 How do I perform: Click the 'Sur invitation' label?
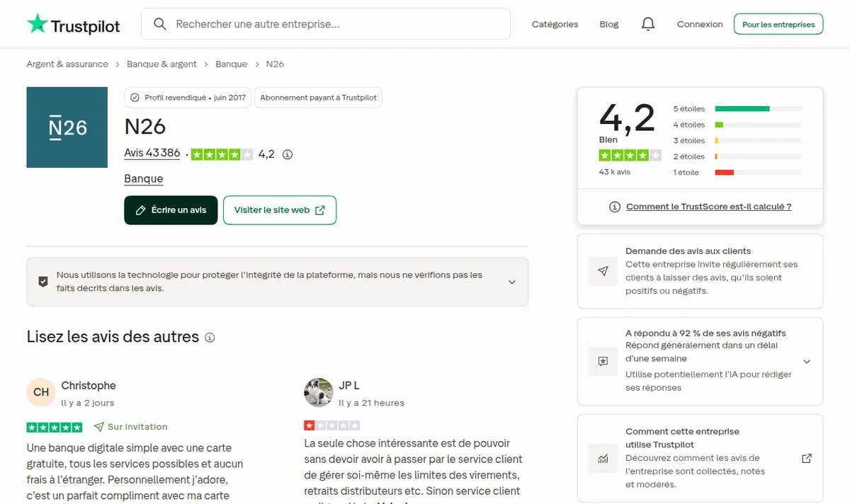click(137, 427)
